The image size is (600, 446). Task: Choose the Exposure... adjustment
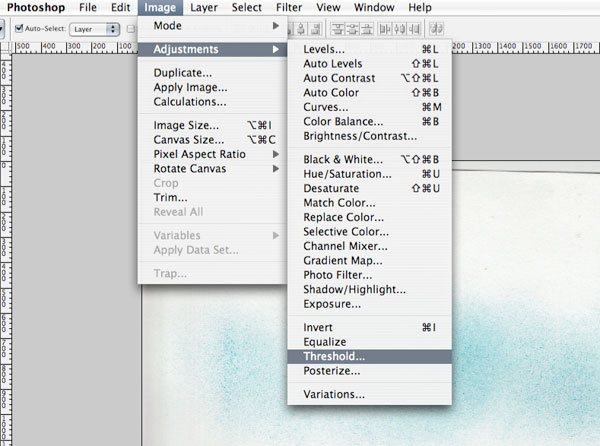point(370,304)
